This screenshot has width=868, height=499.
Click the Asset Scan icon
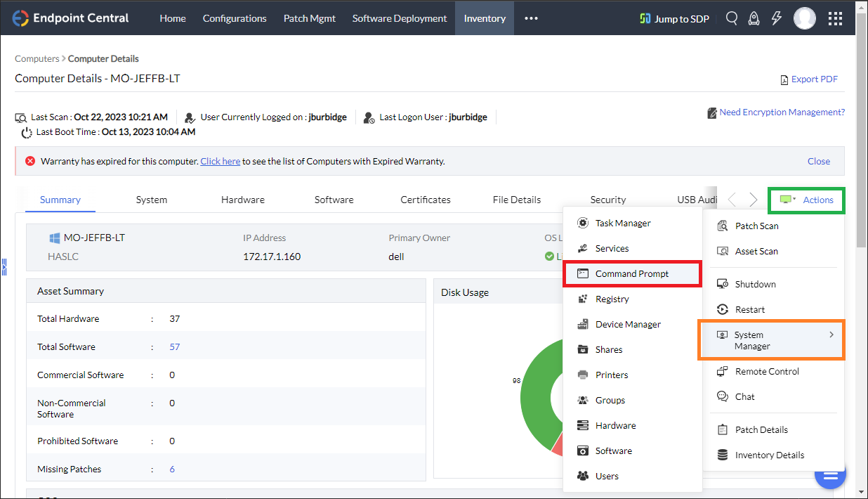coord(722,251)
